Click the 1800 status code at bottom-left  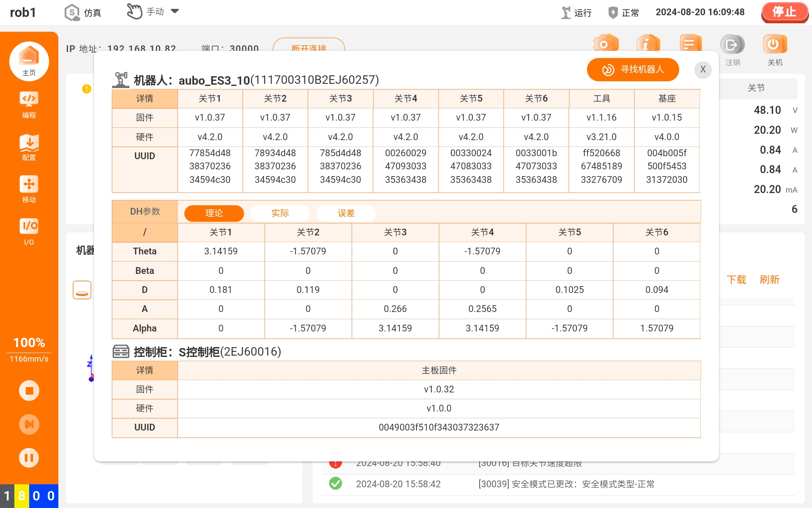(x=29, y=496)
